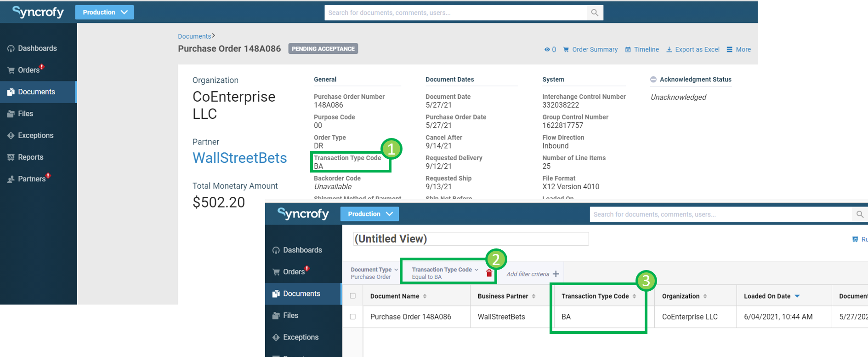The width and height of the screenshot is (868, 357).
Task: Open Timeline via its calendar icon
Action: pos(628,50)
